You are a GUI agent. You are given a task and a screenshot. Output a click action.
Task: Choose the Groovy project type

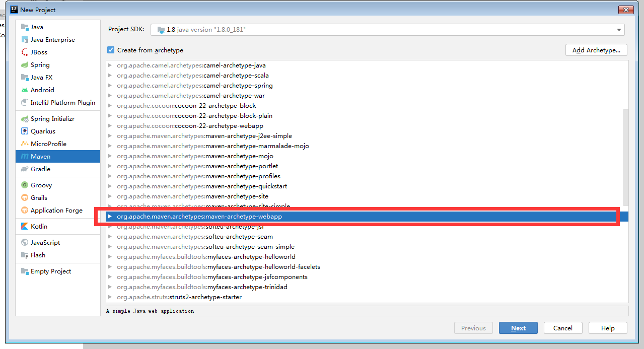click(x=58, y=185)
